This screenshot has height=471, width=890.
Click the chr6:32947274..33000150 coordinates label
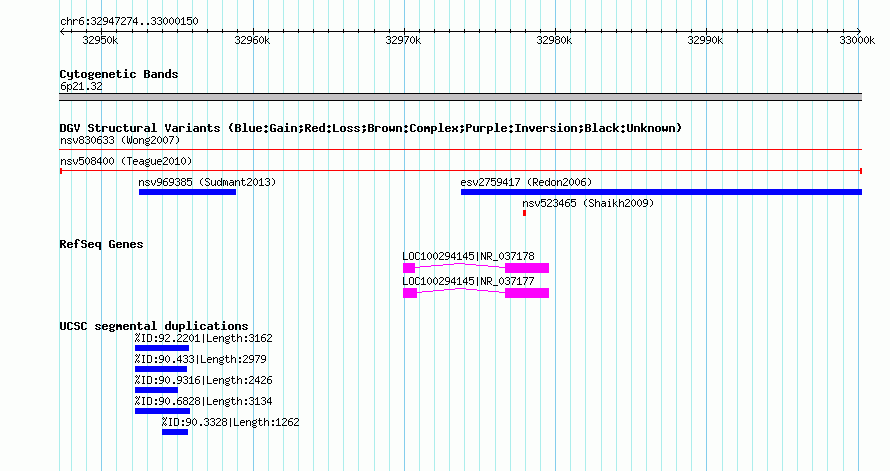click(129, 22)
